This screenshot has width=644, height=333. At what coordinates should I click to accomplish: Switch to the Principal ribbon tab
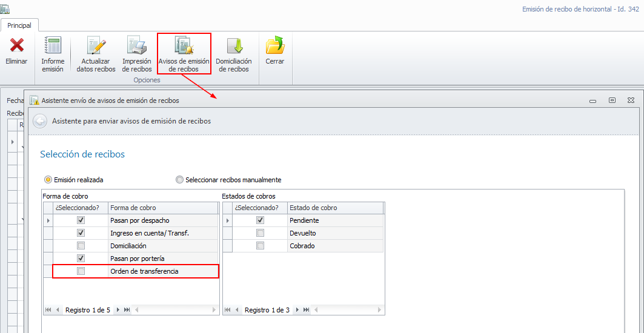click(19, 25)
